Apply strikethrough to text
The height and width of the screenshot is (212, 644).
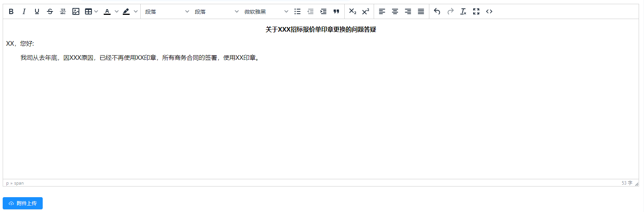click(50, 11)
